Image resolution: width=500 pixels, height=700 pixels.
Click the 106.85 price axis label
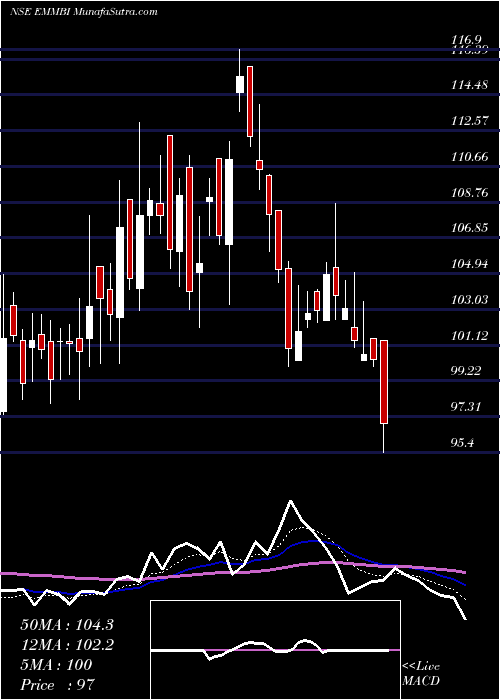pos(469,228)
